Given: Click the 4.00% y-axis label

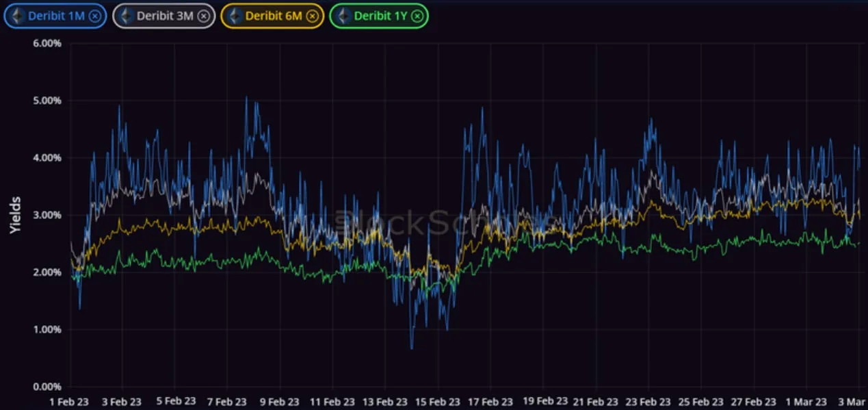Looking at the screenshot, I should pyautogui.click(x=48, y=157).
